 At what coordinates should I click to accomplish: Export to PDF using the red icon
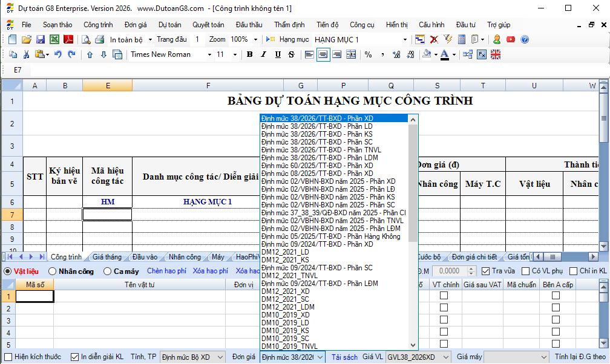68,39
